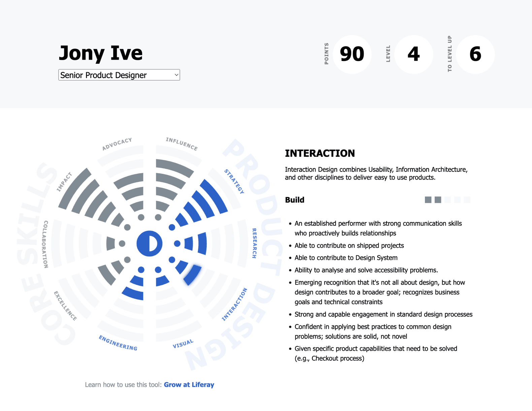This screenshot has width=532, height=411.
Task: Click the INTERACTION segment label on chart
Action: pyautogui.click(x=234, y=305)
